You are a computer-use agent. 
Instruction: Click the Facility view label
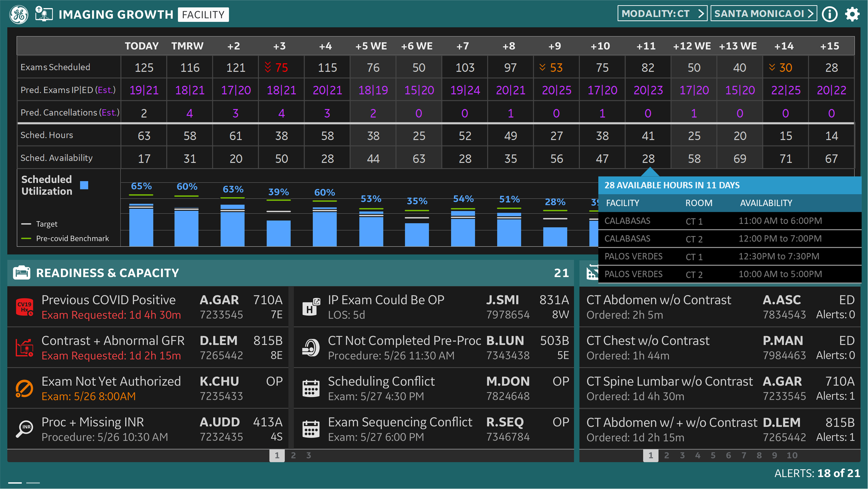click(x=203, y=14)
